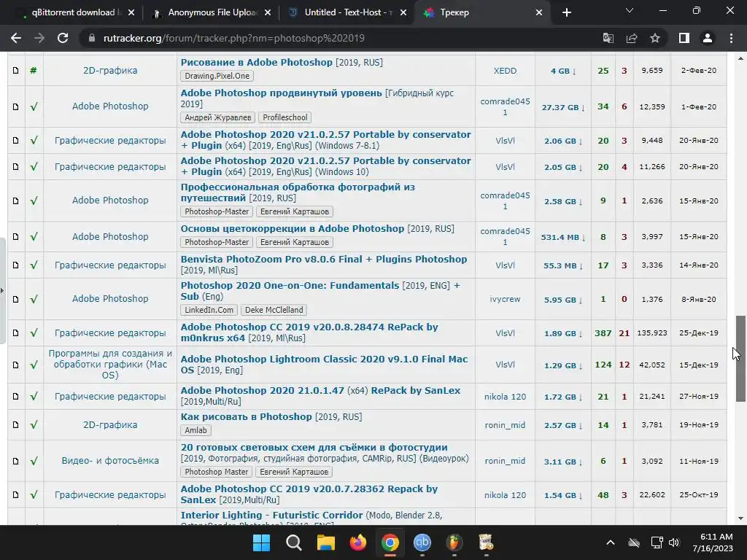The height and width of the screenshot is (560, 747).
Task: Click approved checkmark in ivycrew row
Action: [x=34, y=299]
